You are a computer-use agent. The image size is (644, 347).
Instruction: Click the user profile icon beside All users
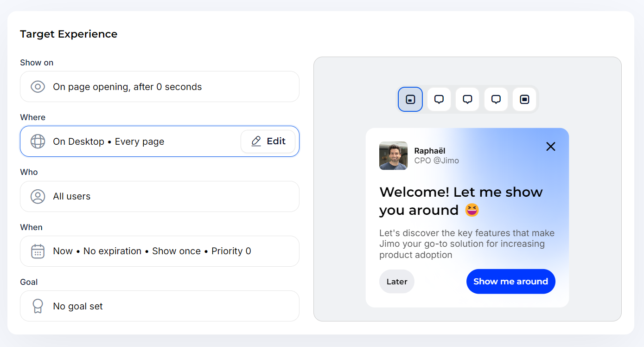coord(38,197)
